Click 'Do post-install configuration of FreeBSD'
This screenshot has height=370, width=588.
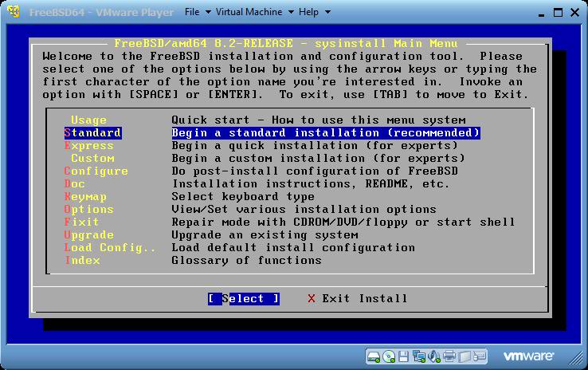[x=315, y=171]
